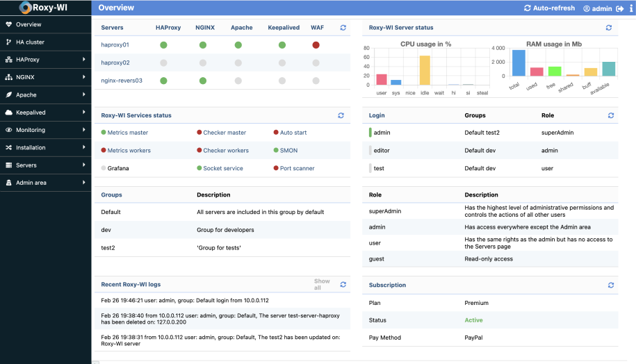Open the Checker master service link
The width and height of the screenshot is (636, 364).
tap(225, 133)
